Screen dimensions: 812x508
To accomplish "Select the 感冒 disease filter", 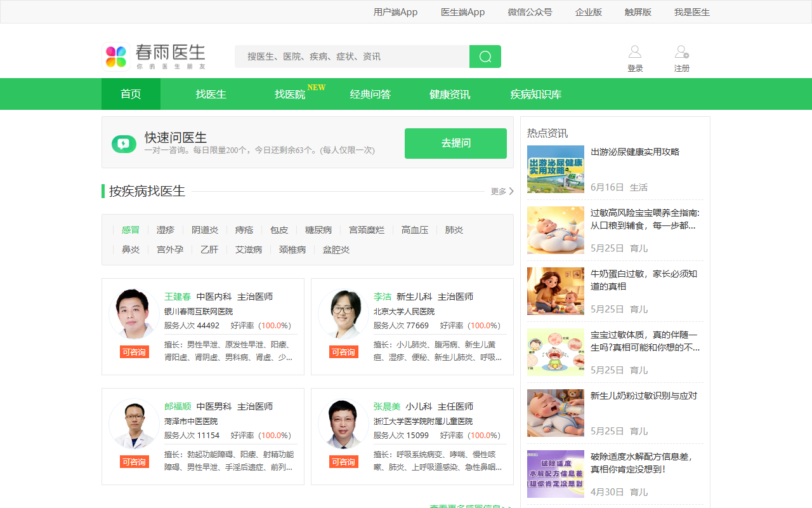I will (x=131, y=230).
